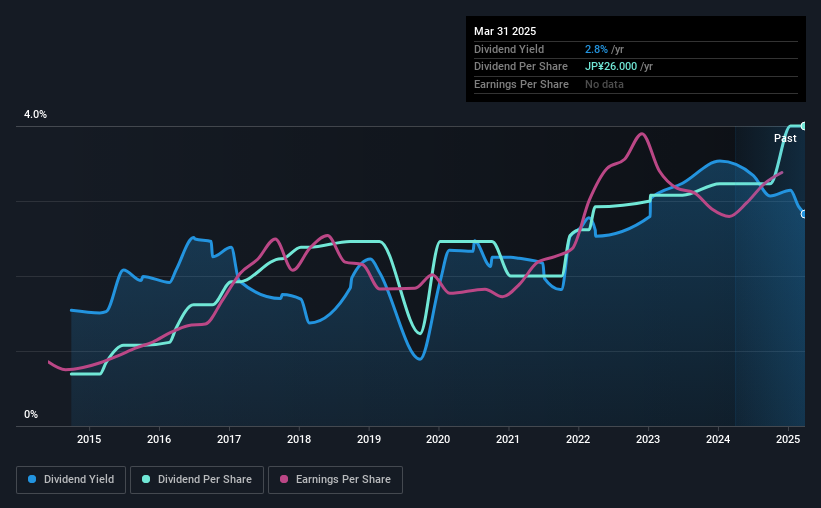
Task: Select the 2019 x-axis label
Action: [369, 439]
